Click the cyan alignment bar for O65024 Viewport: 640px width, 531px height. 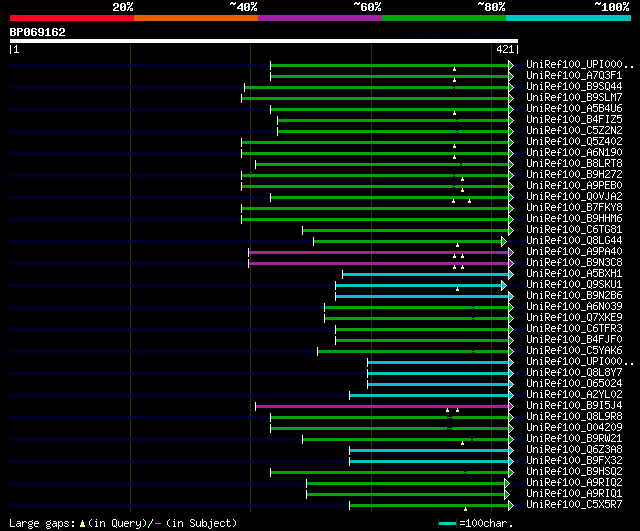pyautogui.click(x=438, y=385)
